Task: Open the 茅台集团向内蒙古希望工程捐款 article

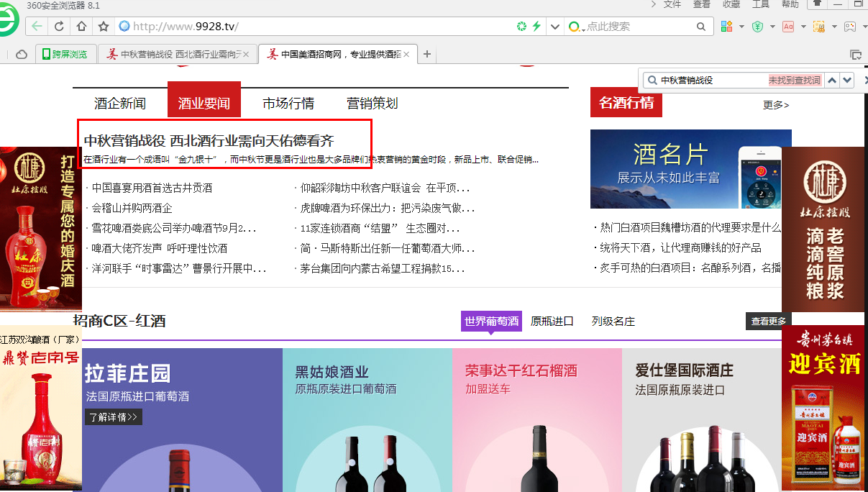Action: coord(383,268)
